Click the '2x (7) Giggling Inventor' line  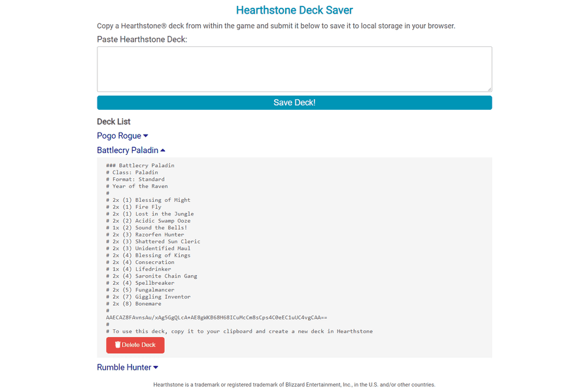[148, 297]
